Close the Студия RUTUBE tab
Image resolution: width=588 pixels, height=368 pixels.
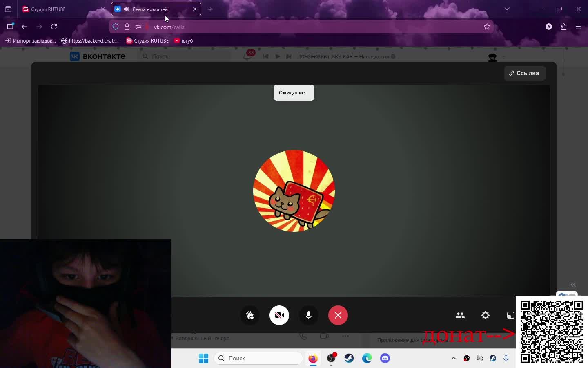103,9
